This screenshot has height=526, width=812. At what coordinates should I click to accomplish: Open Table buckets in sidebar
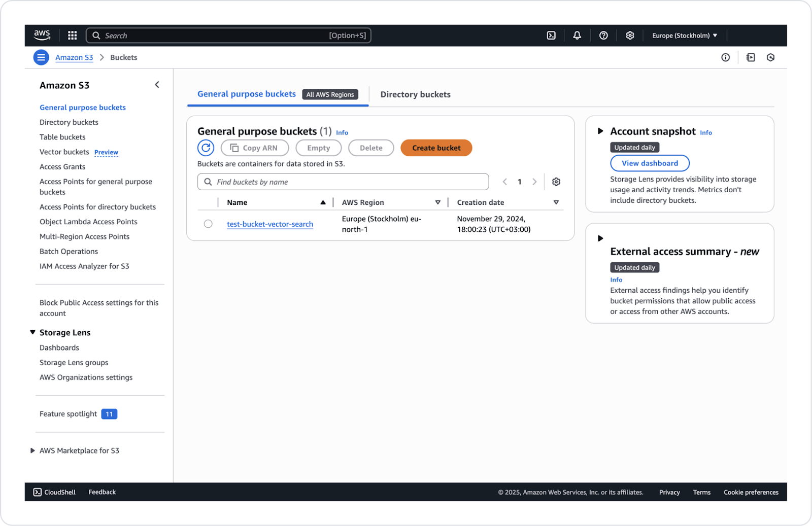(62, 137)
